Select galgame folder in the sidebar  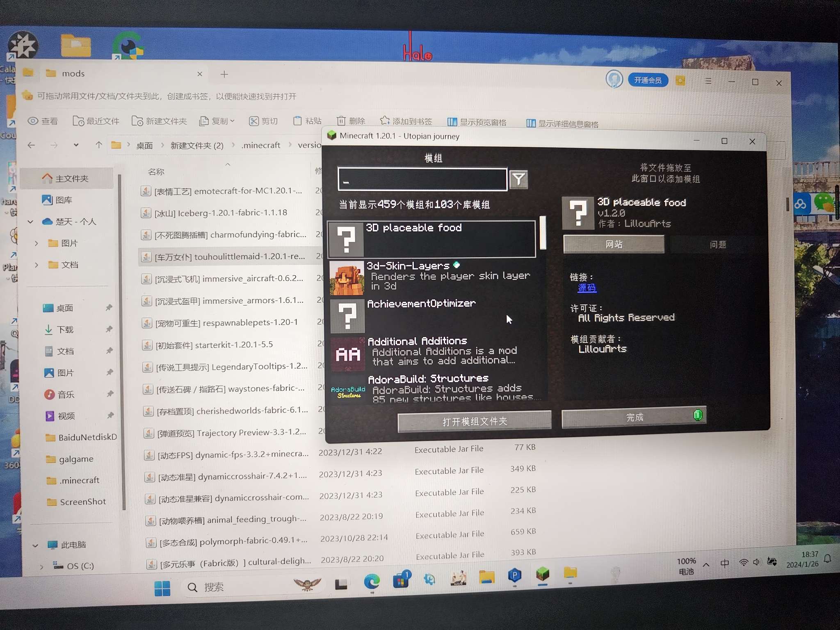[70, 459]
